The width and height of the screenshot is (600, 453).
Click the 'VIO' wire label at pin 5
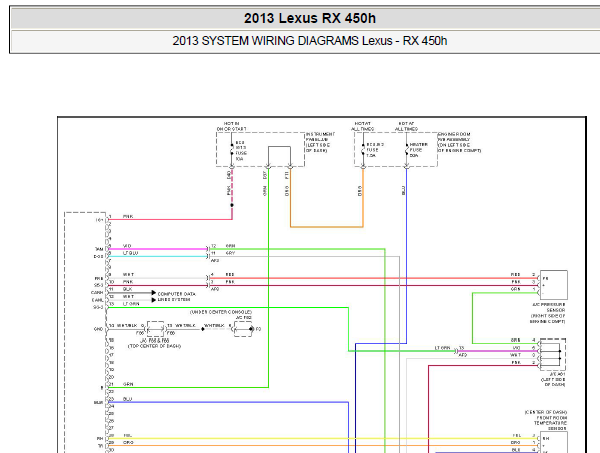coord(127,246)
